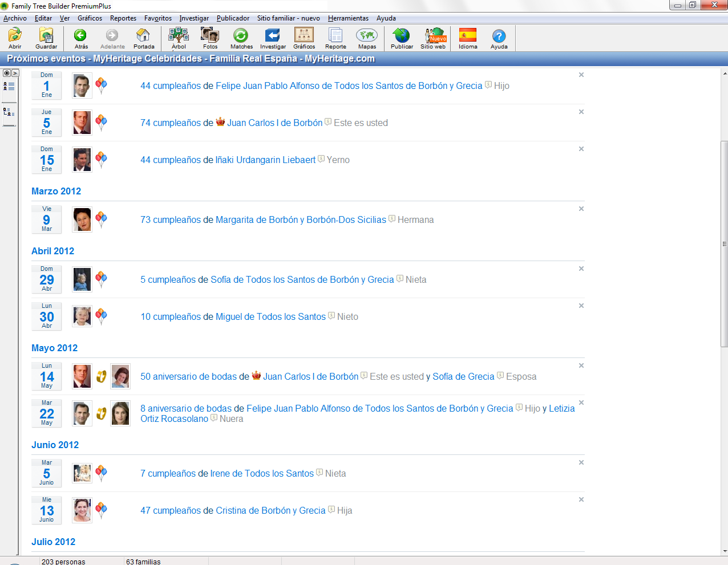Click the Marzo 2012 heading
The width and height of the screenshot is (728, 565).
click(x=56, y=191)
